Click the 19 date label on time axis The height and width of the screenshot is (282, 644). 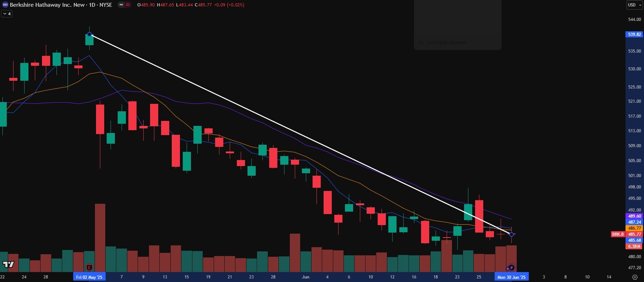click(x=208, y=277)
